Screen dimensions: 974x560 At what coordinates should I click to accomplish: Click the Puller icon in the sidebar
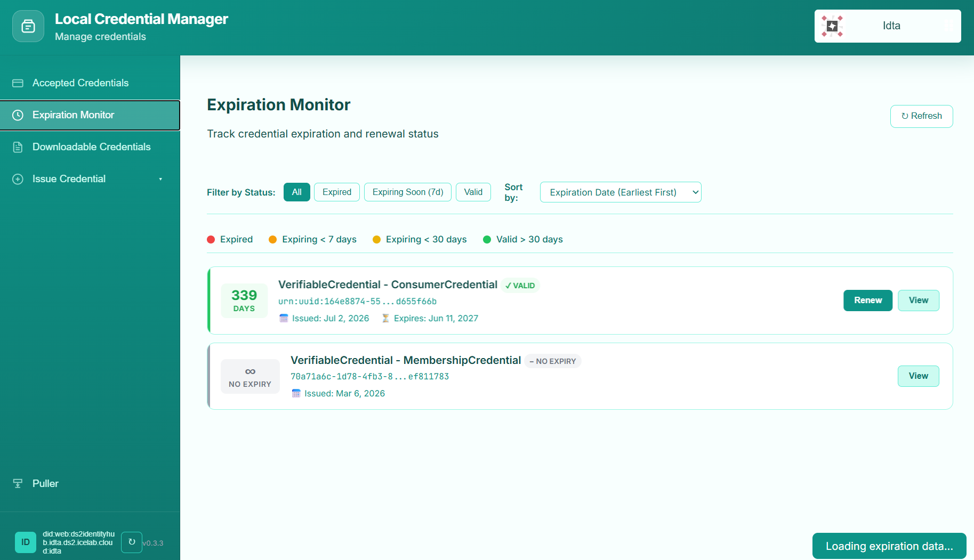(x=18, y=483)
